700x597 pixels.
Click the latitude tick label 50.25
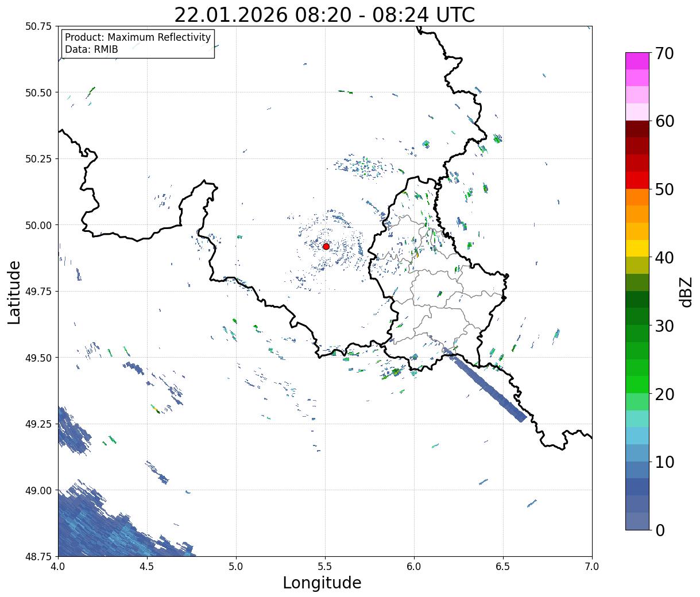point(38,159)
